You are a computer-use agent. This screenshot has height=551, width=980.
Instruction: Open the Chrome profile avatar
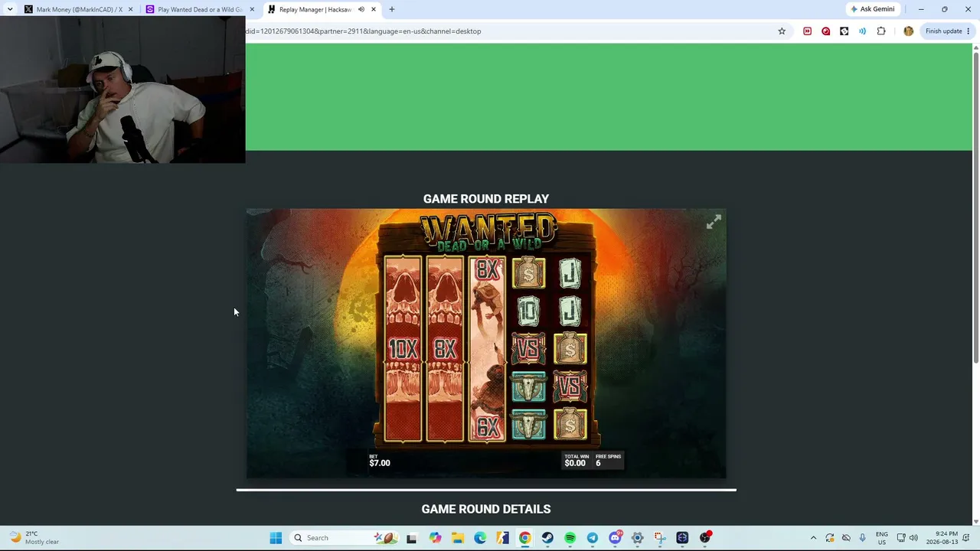[908, 31]
